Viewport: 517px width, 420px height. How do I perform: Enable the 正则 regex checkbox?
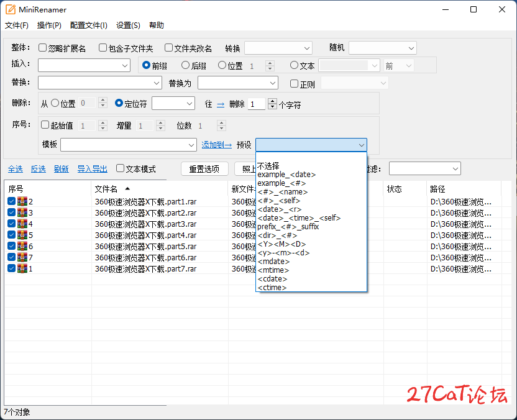coord(294,83)
